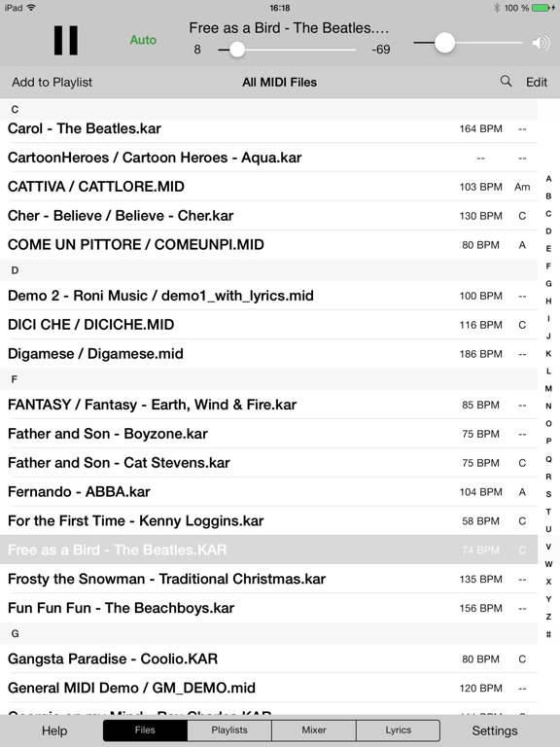Viewport: 560px width, 747px height.
Task: Switch to the Playlists tab
Action: 229,730
